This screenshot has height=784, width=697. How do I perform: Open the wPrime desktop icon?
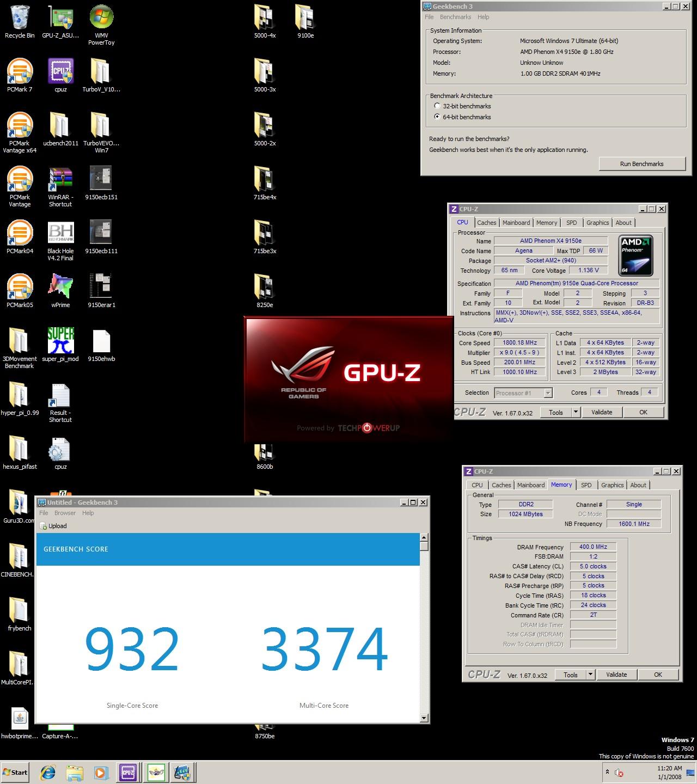tap(60, 291)
